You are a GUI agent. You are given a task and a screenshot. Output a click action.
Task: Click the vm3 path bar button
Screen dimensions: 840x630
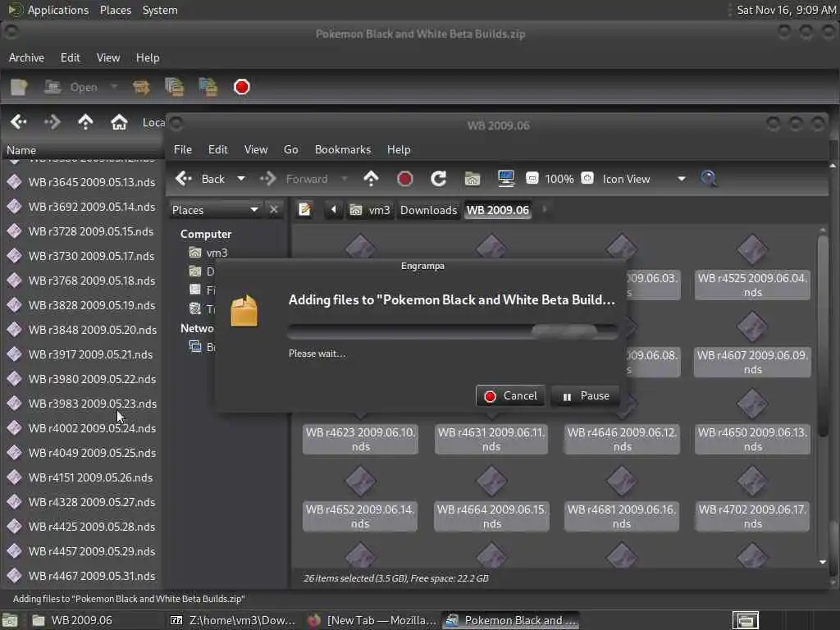(370, 210)
